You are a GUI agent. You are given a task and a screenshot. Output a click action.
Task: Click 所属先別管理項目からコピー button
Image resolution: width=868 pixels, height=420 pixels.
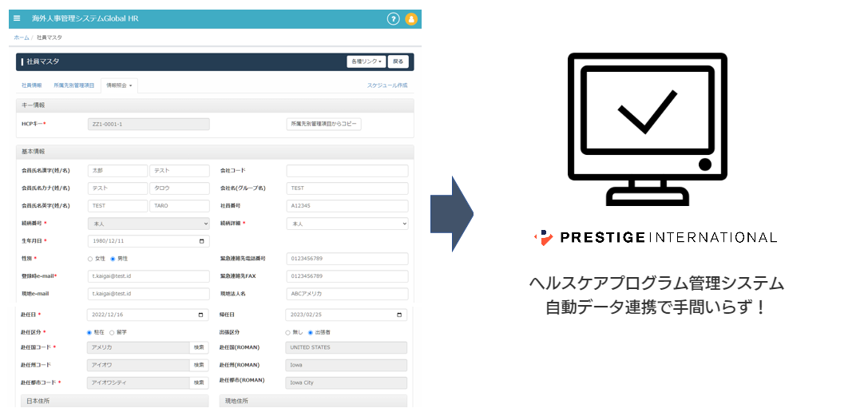tap(323, 124)
